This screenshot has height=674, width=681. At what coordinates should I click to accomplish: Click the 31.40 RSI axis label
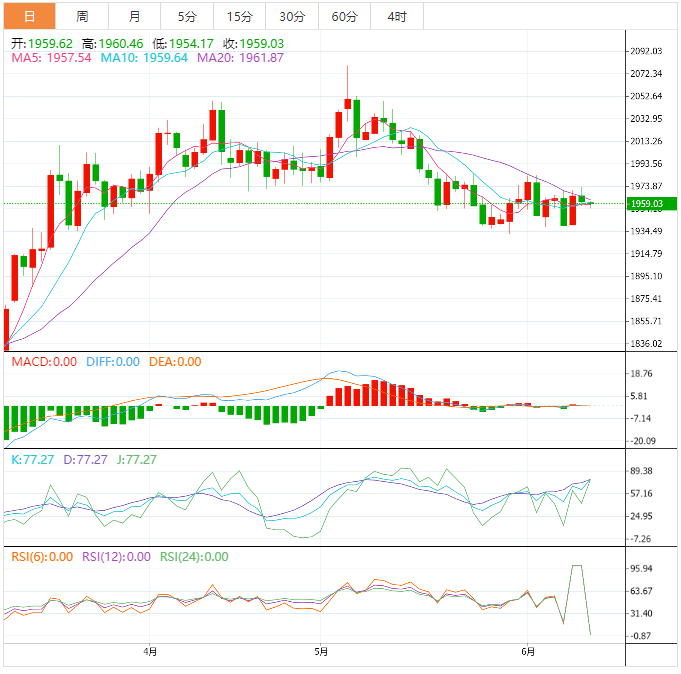point(641,614)
